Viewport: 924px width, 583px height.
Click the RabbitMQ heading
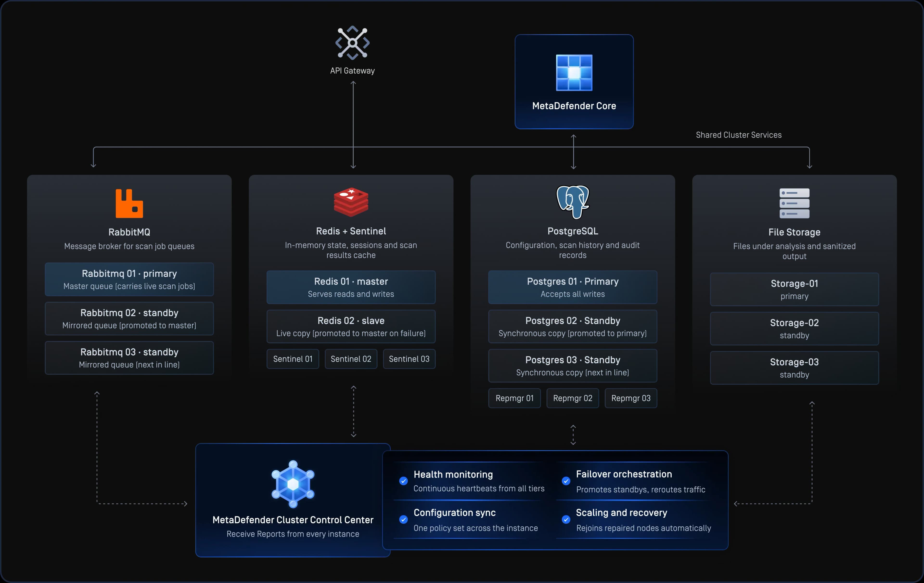(x=129, y=232)
